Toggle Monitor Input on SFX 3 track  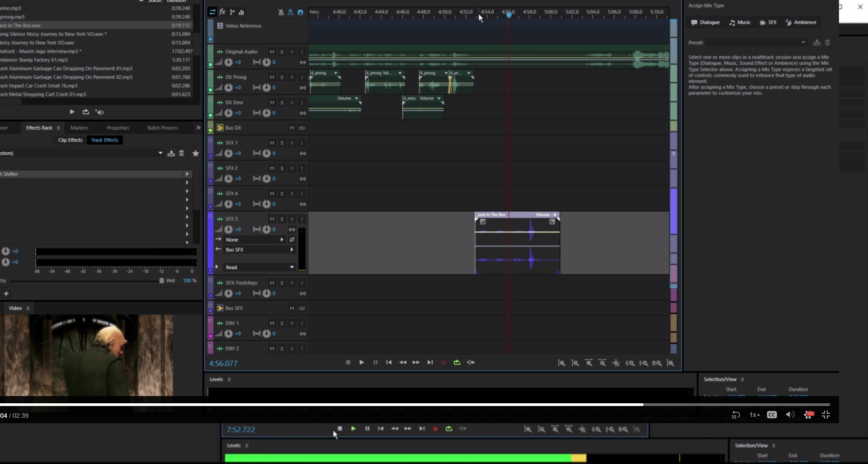[x=302, y=219]
